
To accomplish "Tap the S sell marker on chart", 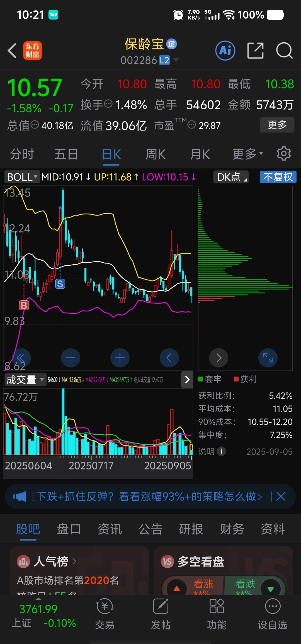I will 60,284.
